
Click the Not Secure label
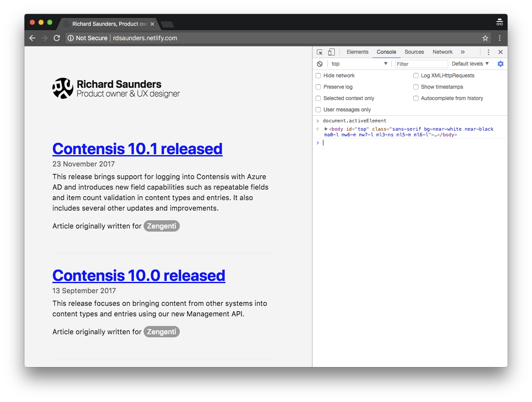92,38
